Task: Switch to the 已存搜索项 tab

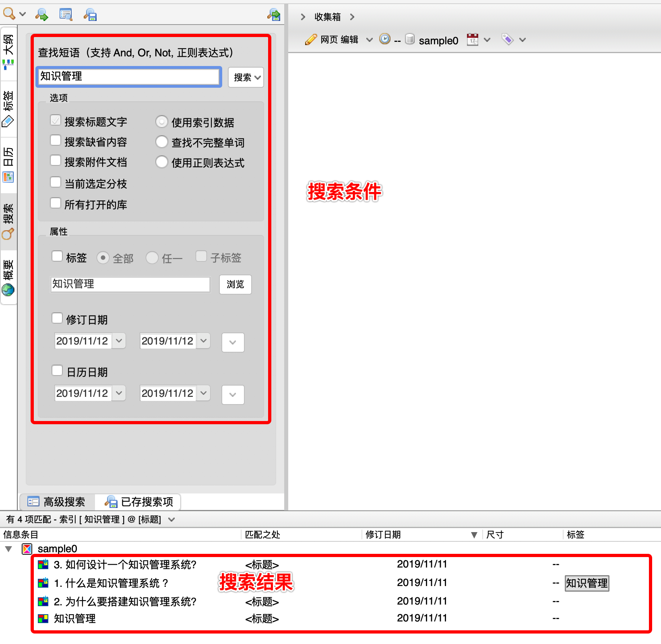Action: tap(139, 502)
